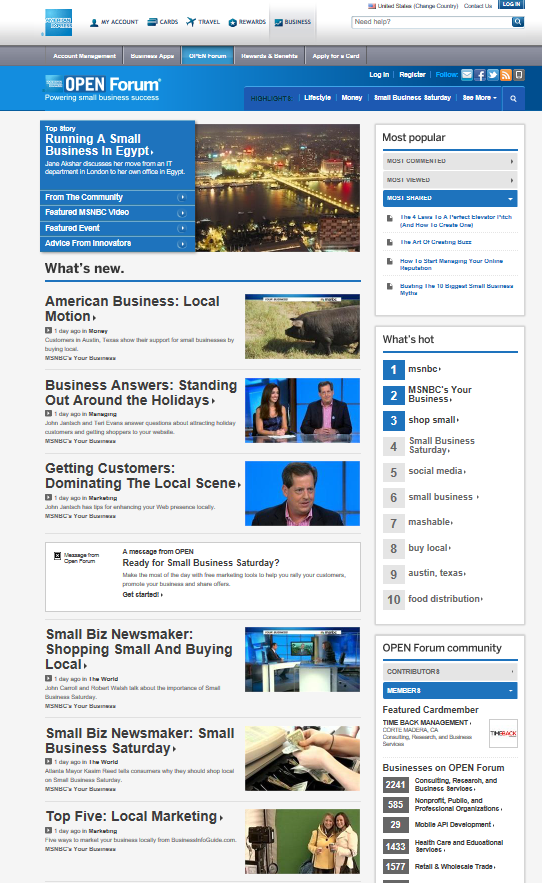Open the Account Management tab
The width and height of the screenshot is (542, 883).
click(84, 56)
